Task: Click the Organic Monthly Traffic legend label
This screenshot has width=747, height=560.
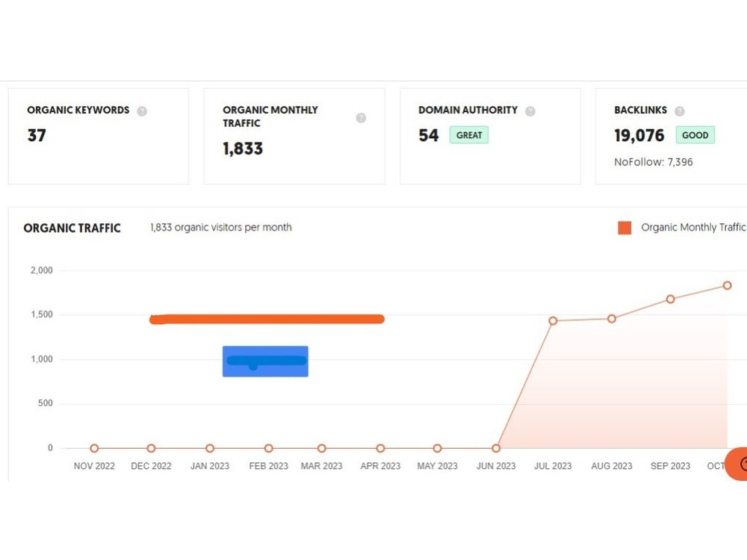Action: tap(693, 228)
